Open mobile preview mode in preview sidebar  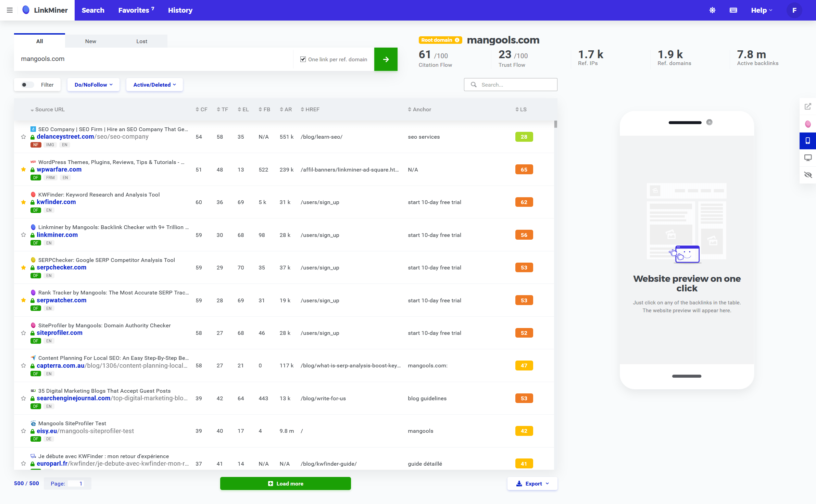(808, 141)
